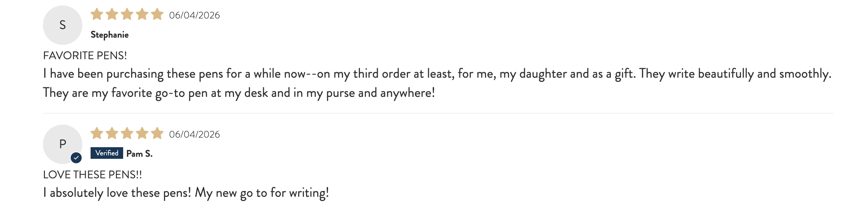Image resolution: width=868 pixels, height=204 pixels.
Task: Click the divider line between the reviews
Action: point(438,113)
